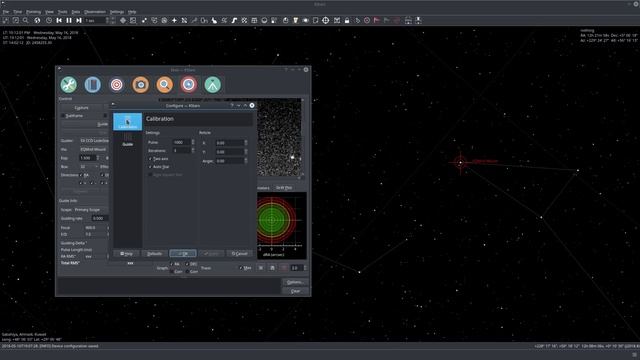The height and width of the screenshot is (360, 640).
Task: Adjust the Reticle Angle spinner arrows
Action: [246, 161]
